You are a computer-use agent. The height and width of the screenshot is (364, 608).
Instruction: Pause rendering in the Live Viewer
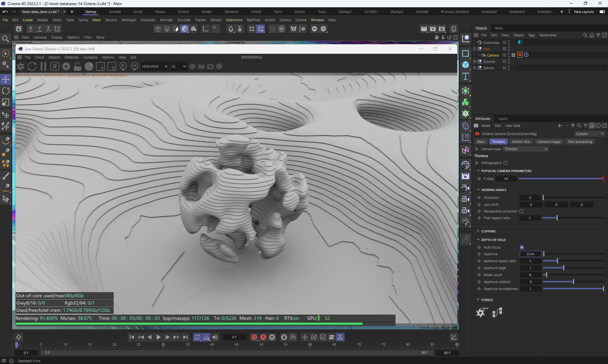tap(43, 66)
